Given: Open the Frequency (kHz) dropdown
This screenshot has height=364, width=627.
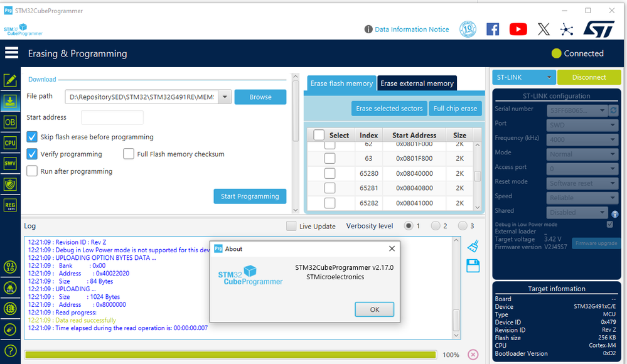Looking at the screenshot, I should (x=582, y=139).
